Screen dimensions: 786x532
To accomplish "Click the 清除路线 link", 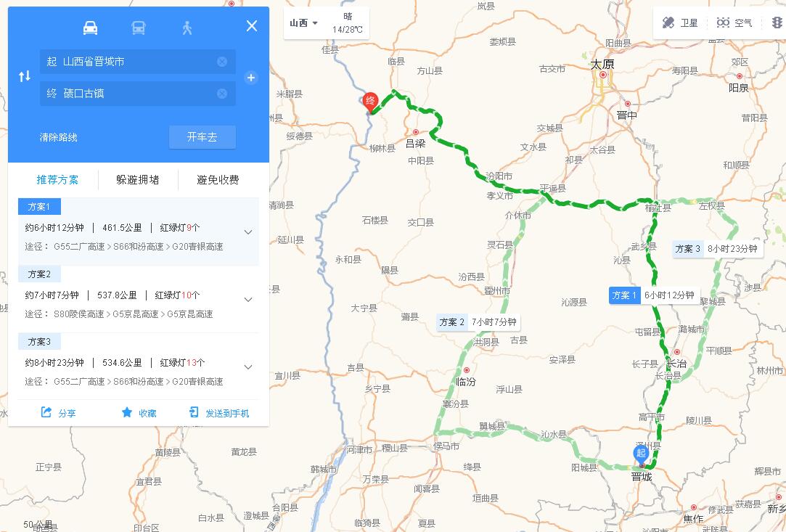I will (59, 137).
